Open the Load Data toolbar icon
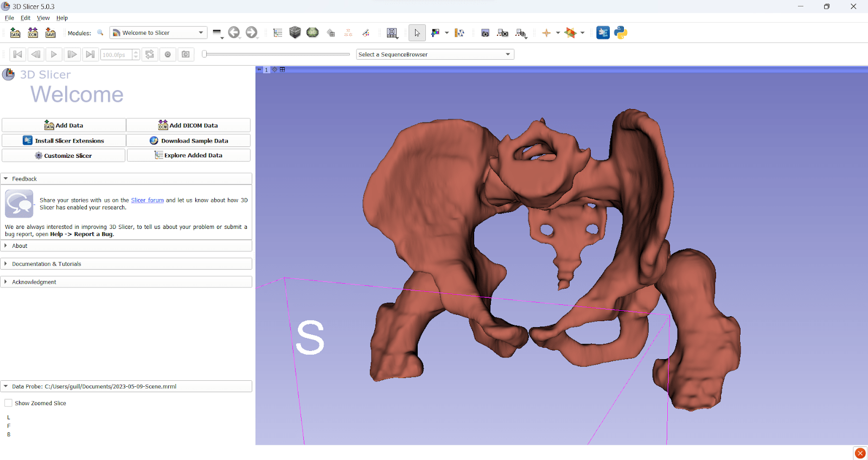This screenshot has height=460, width=868. (15, 33)
